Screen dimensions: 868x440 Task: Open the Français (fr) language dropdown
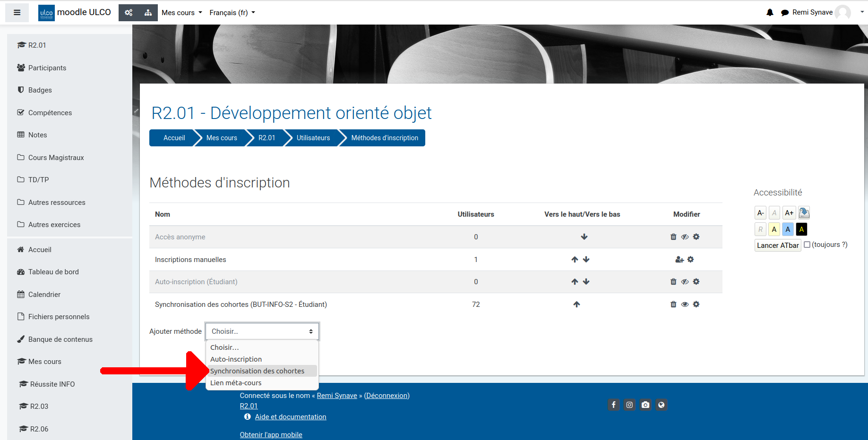click(x=232, y=13)
